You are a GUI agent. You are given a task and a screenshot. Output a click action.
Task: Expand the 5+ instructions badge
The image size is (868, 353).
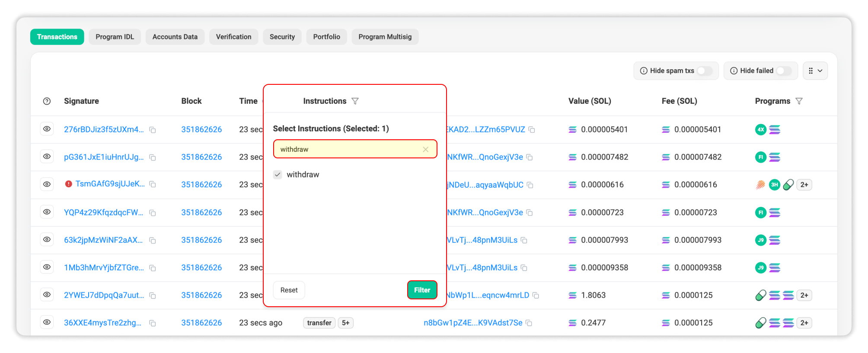tap(345, 323)
